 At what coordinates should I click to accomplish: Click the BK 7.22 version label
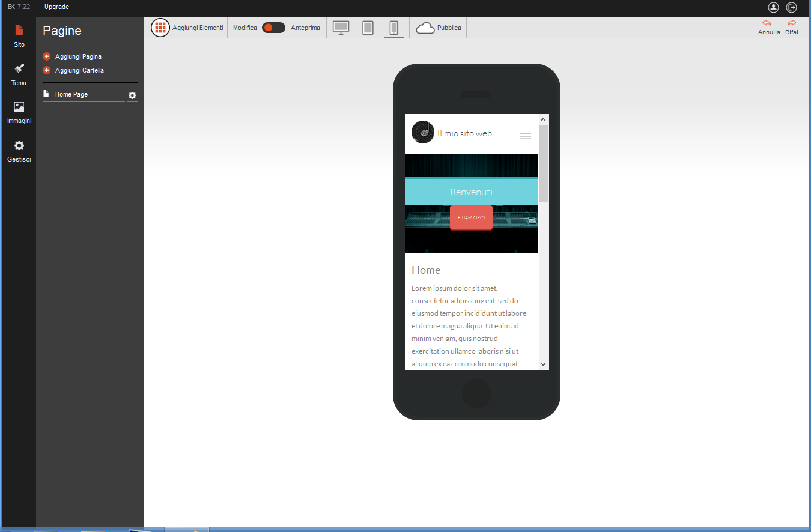(19, 7)
